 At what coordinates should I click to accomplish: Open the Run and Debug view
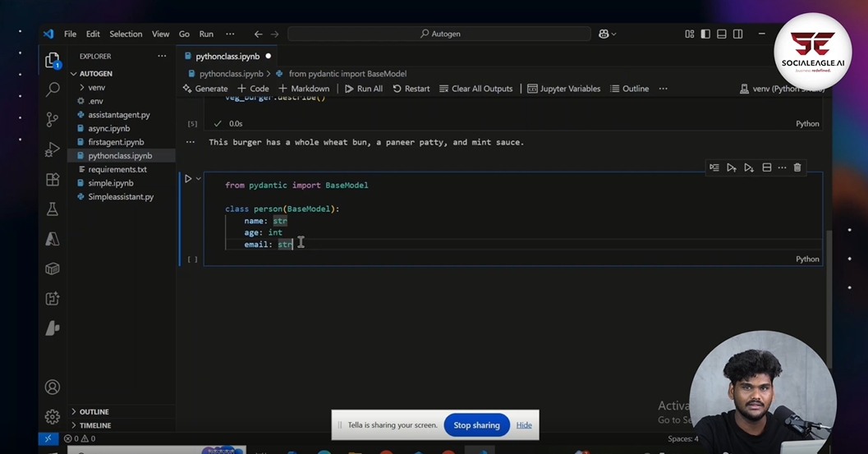53,149
